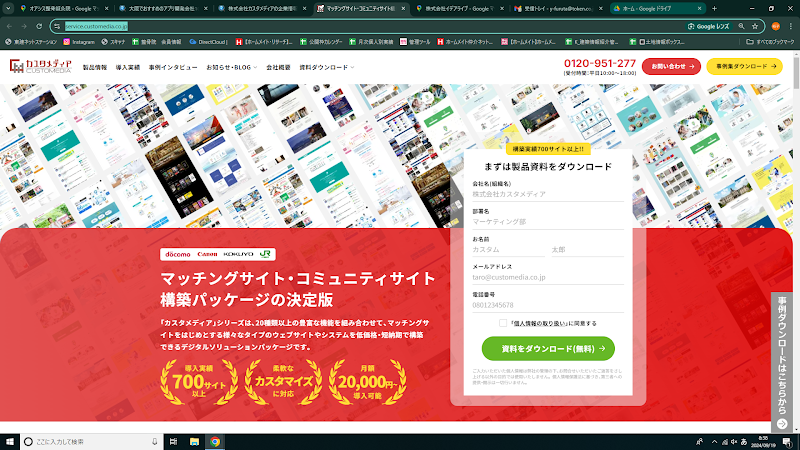Click red お問い合わせ button

click(671, 66)
